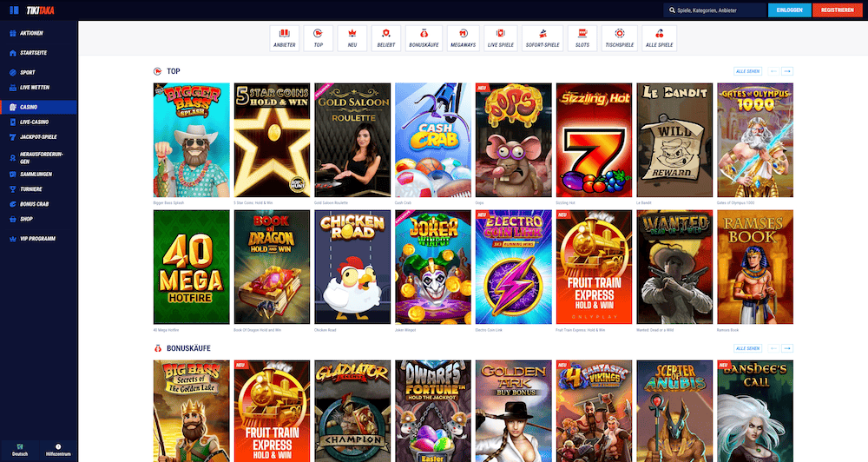Select the Beliebt category tile
Viewport: 868px width, 462px height.
click(386, 38)
